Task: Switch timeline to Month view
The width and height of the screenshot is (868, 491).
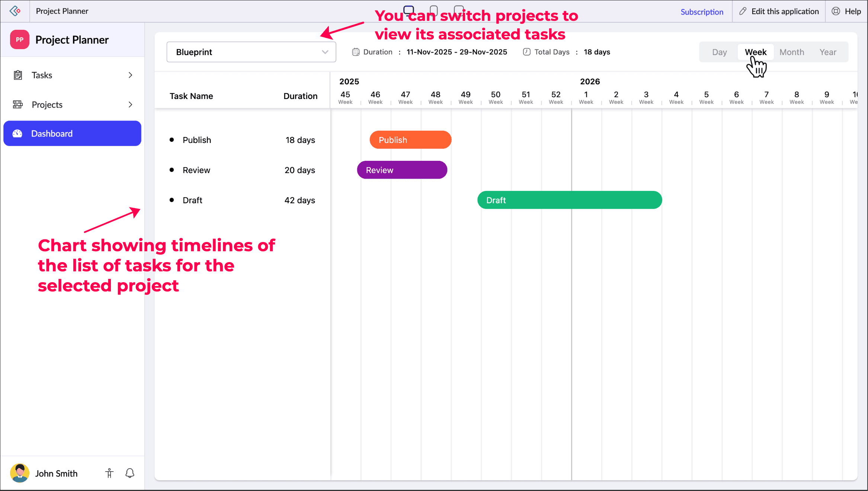Action: [792, 52]
